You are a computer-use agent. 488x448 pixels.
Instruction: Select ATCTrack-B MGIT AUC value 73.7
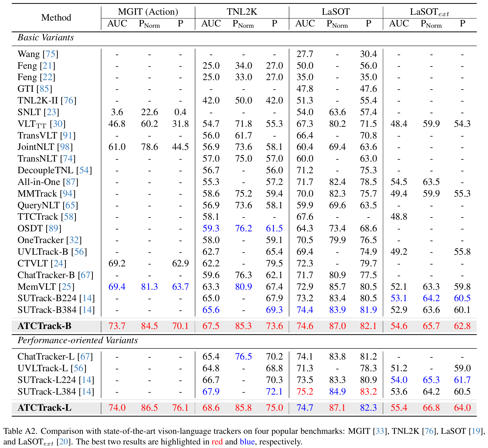coord(117,326)
